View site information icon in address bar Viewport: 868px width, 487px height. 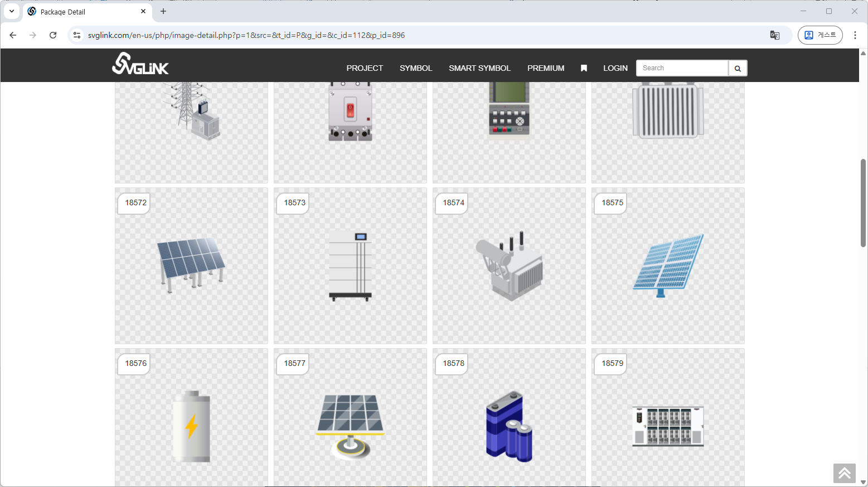tap(77, 35)
